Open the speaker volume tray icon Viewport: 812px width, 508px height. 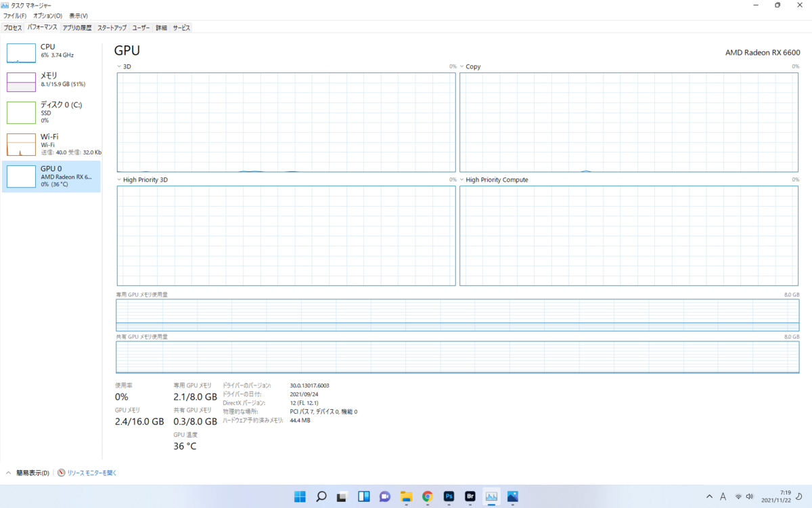[750, 496]
